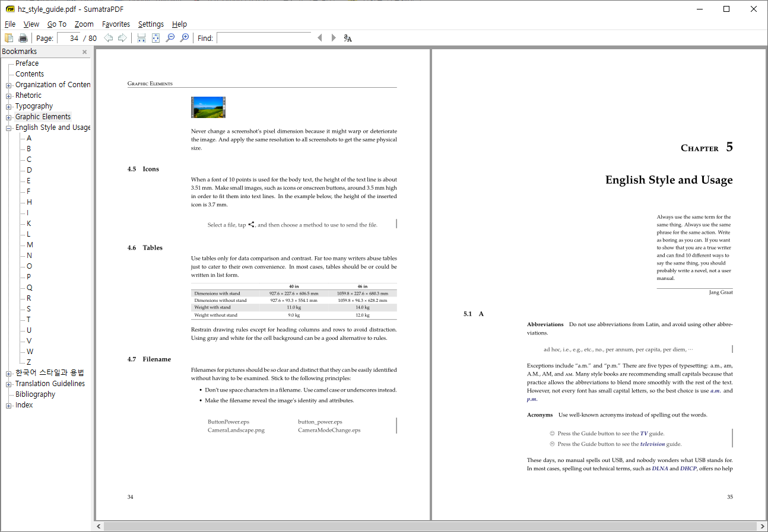The image size is (768, 532).
Task: Click the landscape screenshot thumbnail image
Action: tap(208, 107)
